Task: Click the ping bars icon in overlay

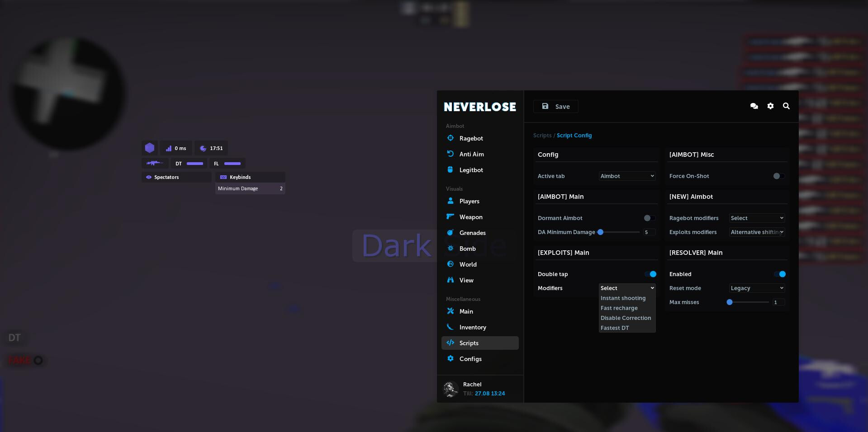Action: [169, 148]
